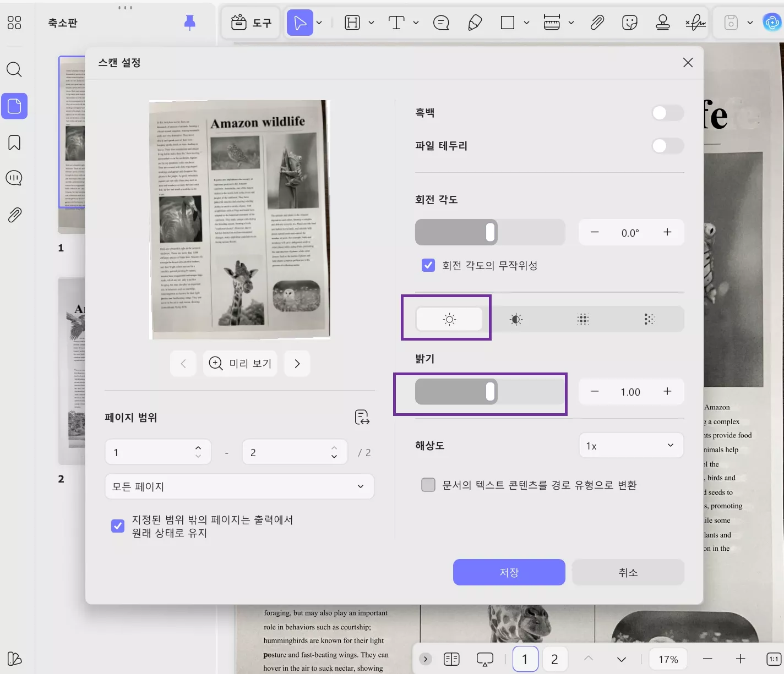The height and width of the screenshot is (674, 784).
Task: Click the page 2 thumbnail in left panel
Action: coord(72,370)
